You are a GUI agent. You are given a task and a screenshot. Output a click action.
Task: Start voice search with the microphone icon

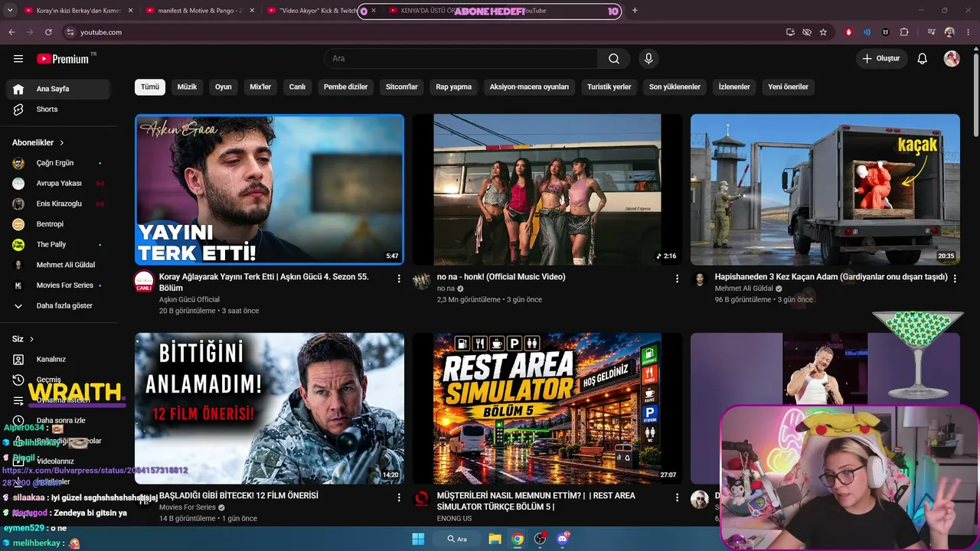[648, 59]
